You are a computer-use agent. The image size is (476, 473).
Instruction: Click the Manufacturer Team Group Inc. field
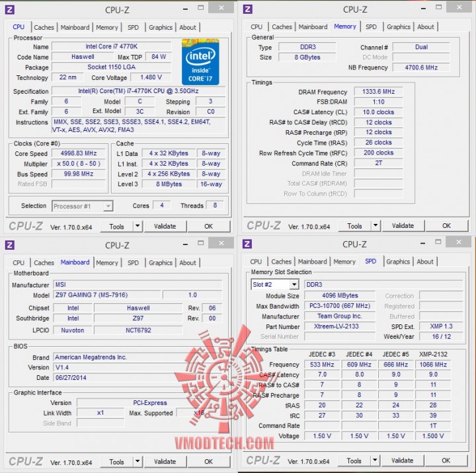pyautogui.click(x=340, y=316)
